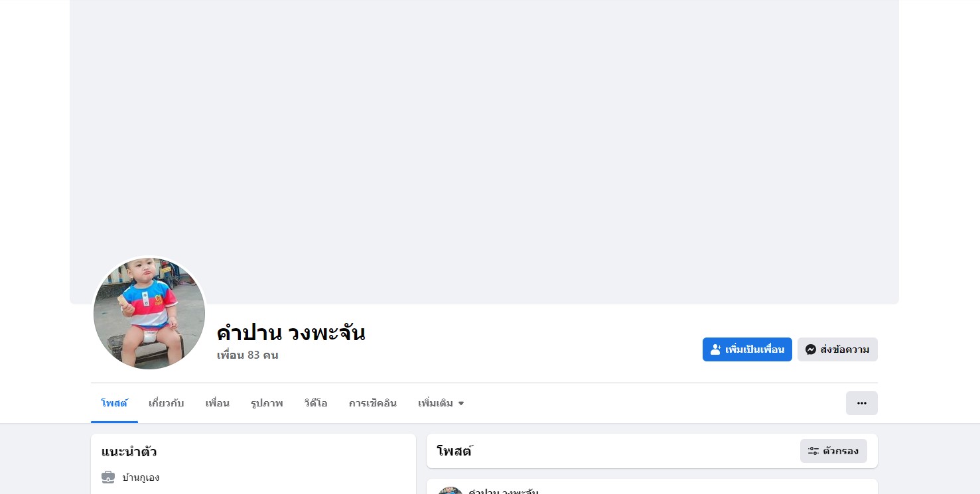Expand the เพิ่มเติม dropdown arrow

pyautogui.click(x=461, y=403)
